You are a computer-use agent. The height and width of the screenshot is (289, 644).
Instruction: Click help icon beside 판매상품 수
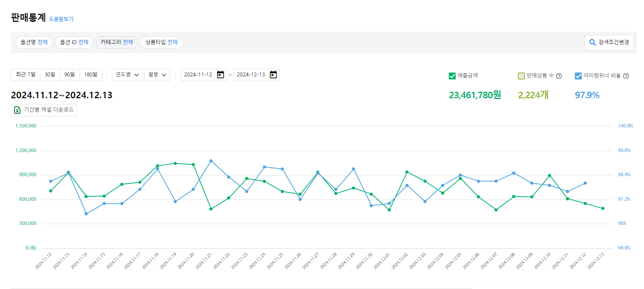coord(559,76)
